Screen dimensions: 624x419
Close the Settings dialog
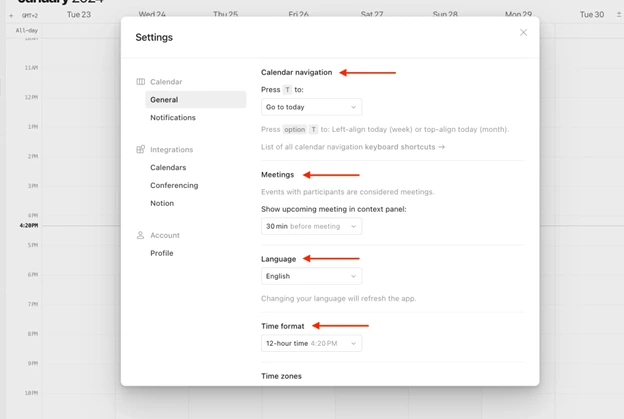click(523, 33)
